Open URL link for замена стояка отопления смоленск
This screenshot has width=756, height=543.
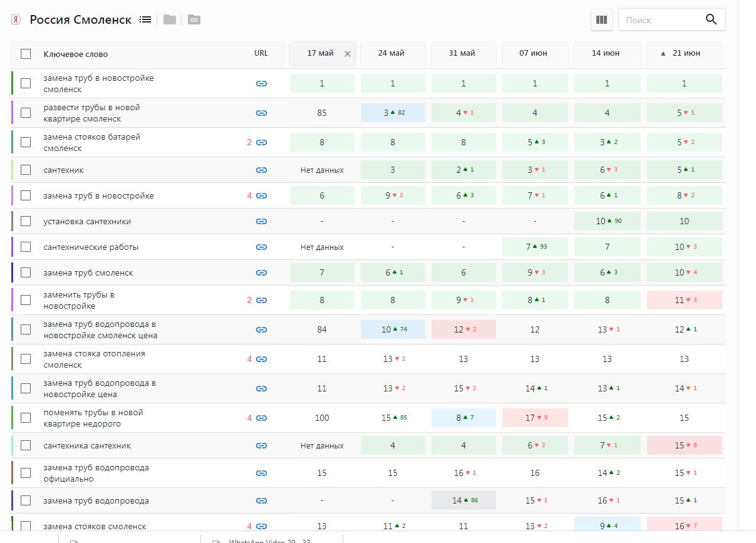(262, 359)
